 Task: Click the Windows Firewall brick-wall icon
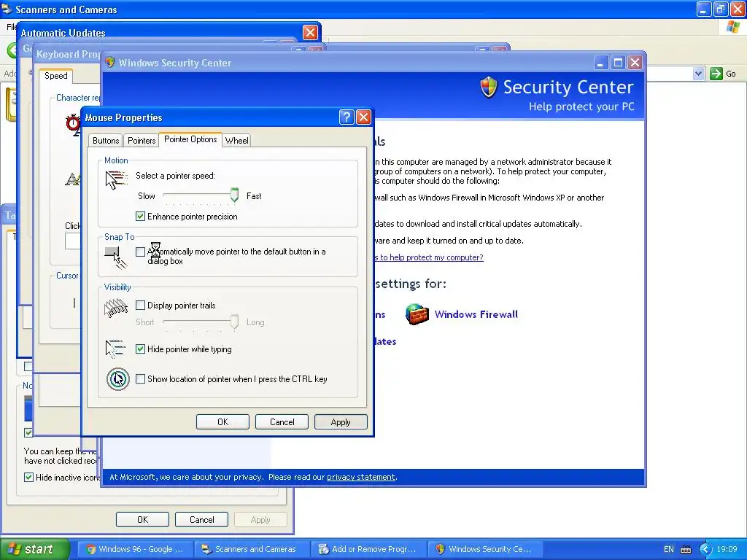click(x=417, y=314)
